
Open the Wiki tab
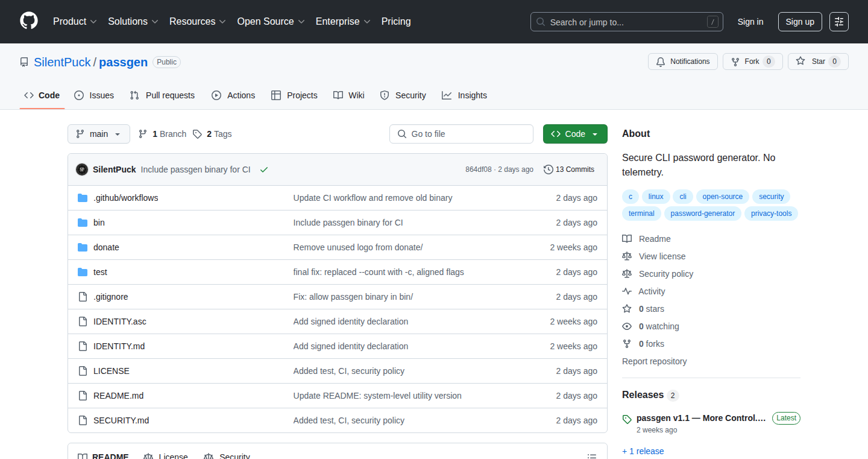tap(349, 95)
